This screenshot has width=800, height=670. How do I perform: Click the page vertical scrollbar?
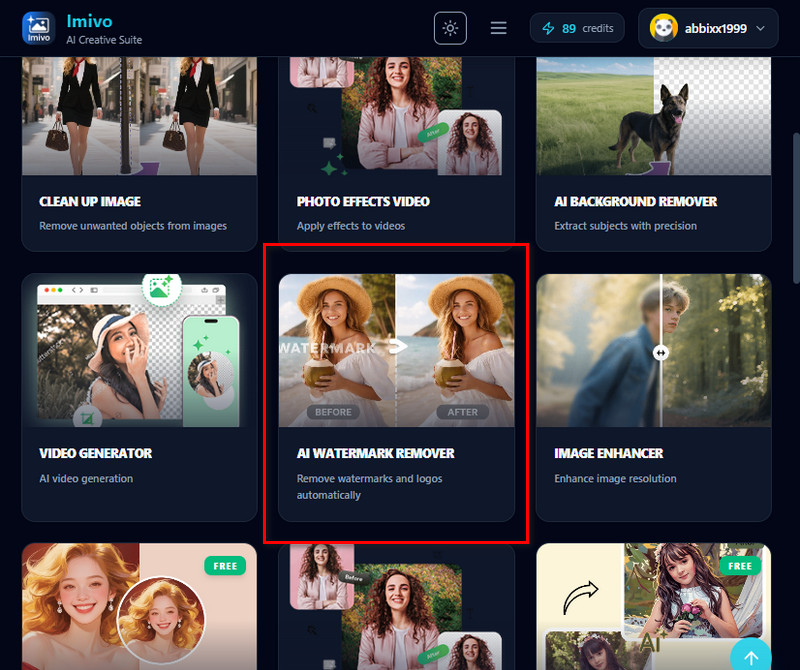click(796, 208)
